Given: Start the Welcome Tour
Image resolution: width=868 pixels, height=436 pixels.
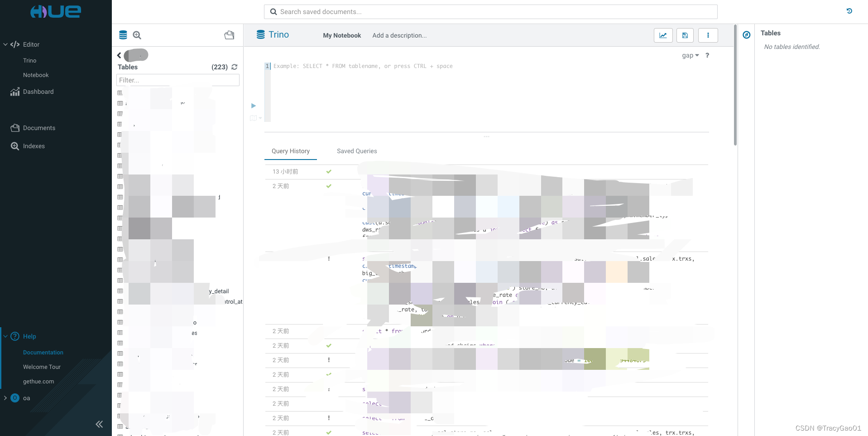Looking at the screenshot, I should (42, 367).
